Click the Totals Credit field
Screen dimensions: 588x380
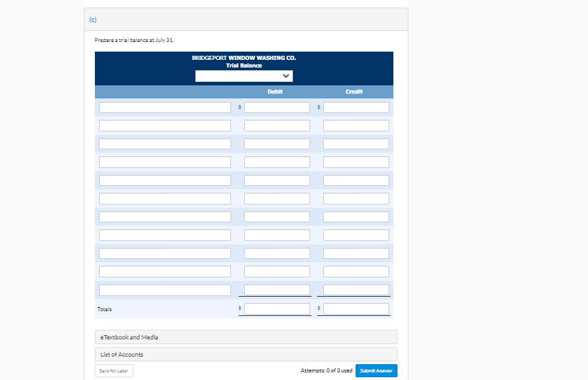pos(356,308)
